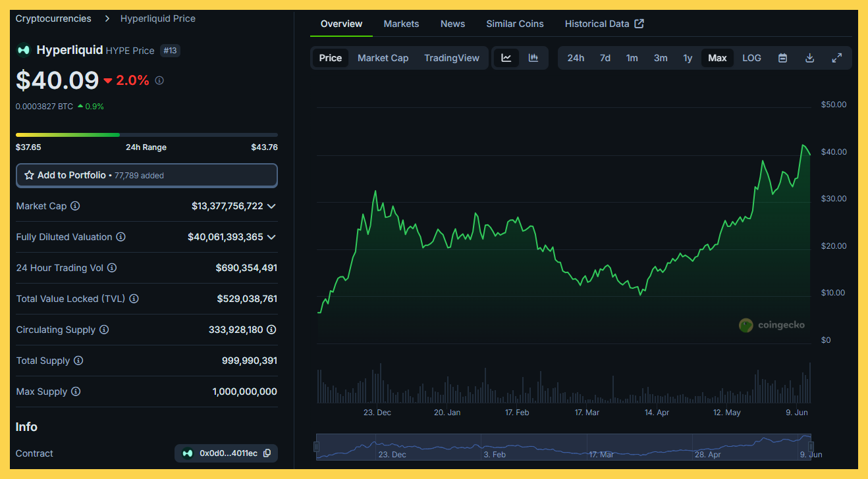Open Historical Data external link

604,24
